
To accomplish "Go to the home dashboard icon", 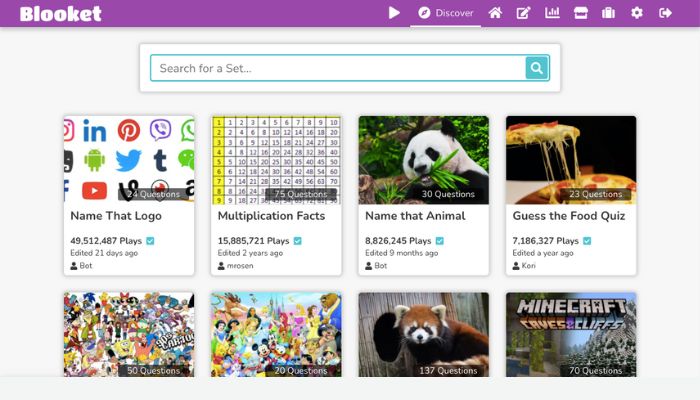I will [x=495, y=12].
